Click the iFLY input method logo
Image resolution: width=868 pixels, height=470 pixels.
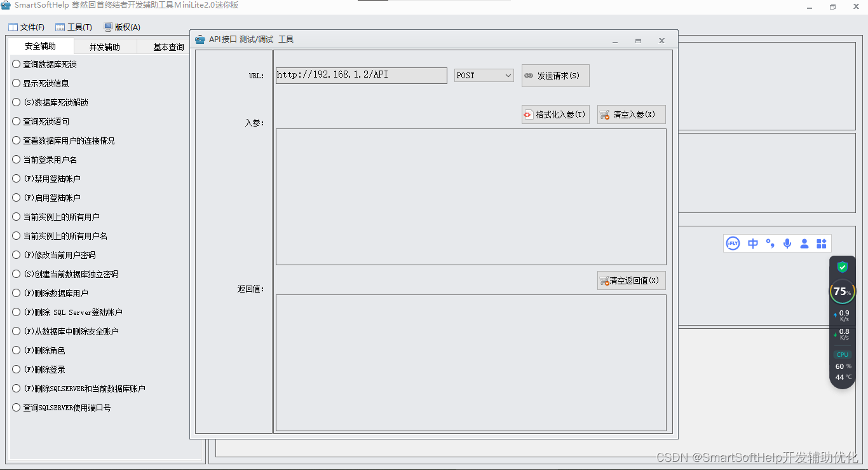733,244
